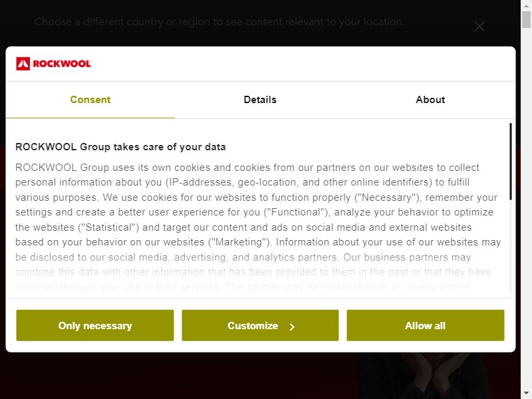Click the dialog scrollbar track below the thumb

coord(510,247)
